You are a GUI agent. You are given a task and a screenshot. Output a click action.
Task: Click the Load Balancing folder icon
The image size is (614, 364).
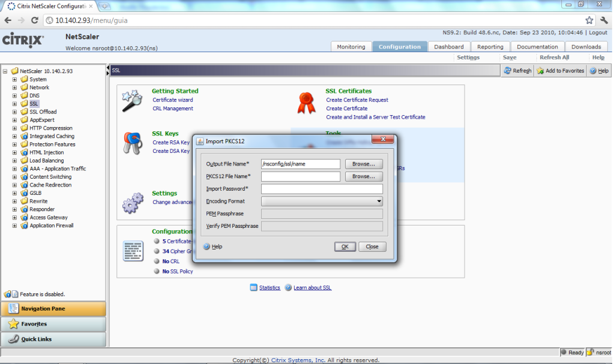[x=24, y=161]
